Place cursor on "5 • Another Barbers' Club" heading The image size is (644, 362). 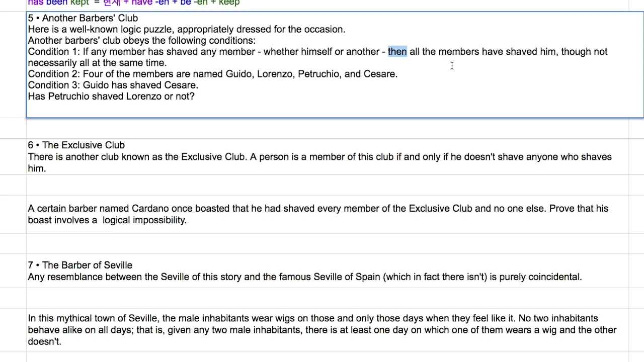click(83, 18)
